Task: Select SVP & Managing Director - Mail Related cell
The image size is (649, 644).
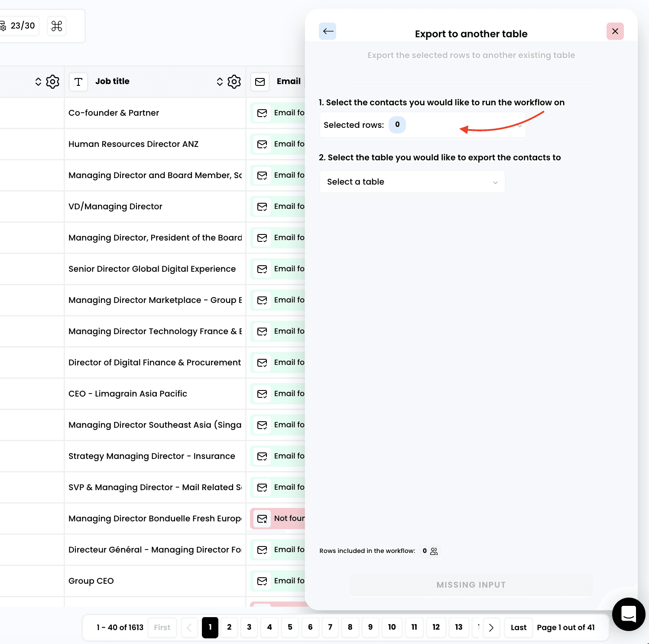Action: click(155, 487)
